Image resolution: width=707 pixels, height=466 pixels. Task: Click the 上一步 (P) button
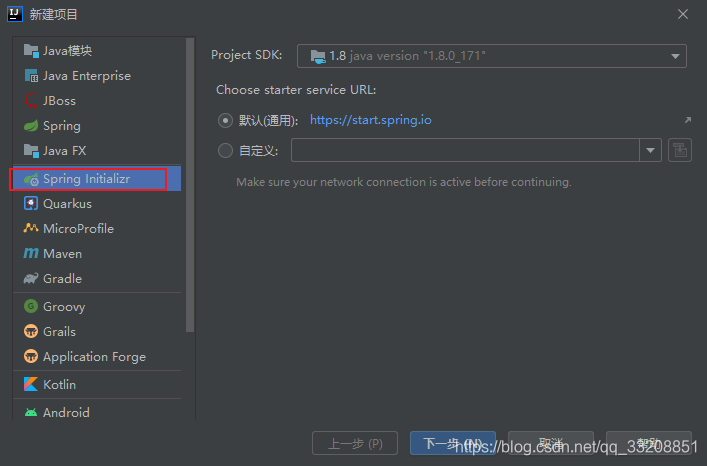(x=355, y=443)
